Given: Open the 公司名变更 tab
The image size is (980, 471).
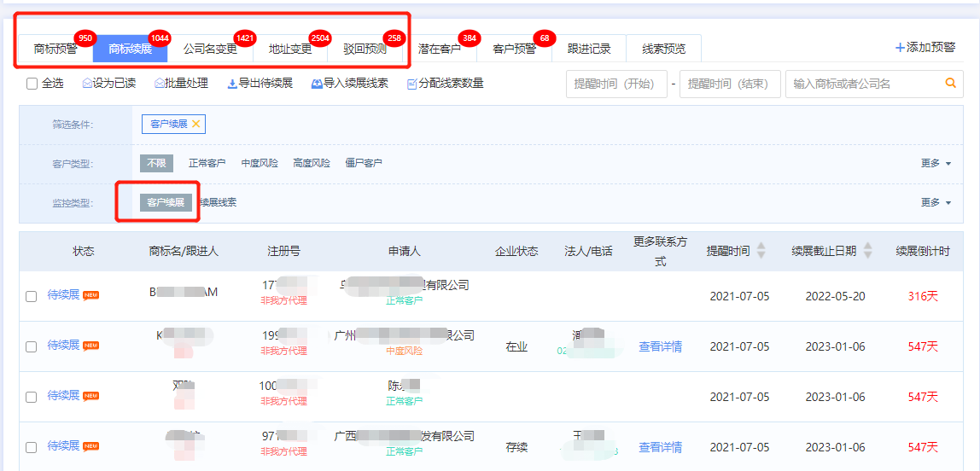Looking at the screenshot, I should tap(210, 49).
